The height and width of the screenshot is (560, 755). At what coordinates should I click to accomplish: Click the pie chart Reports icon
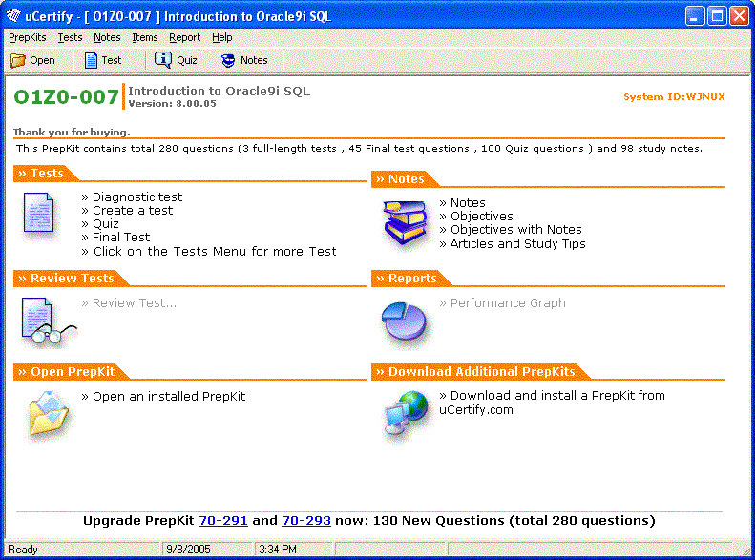[x=404, y=321]
